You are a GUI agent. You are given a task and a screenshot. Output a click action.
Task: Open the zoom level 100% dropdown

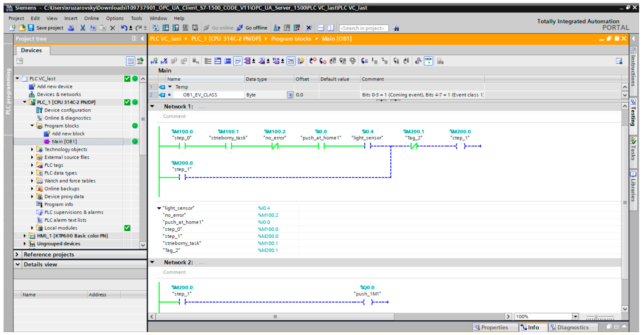[575, 316]
